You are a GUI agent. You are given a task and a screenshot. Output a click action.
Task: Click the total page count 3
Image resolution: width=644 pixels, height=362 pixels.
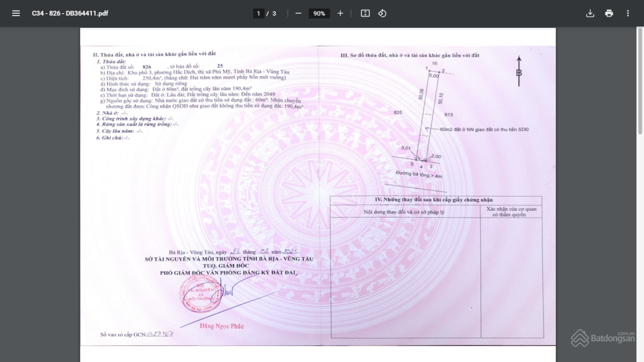click(x=274, y=14)
